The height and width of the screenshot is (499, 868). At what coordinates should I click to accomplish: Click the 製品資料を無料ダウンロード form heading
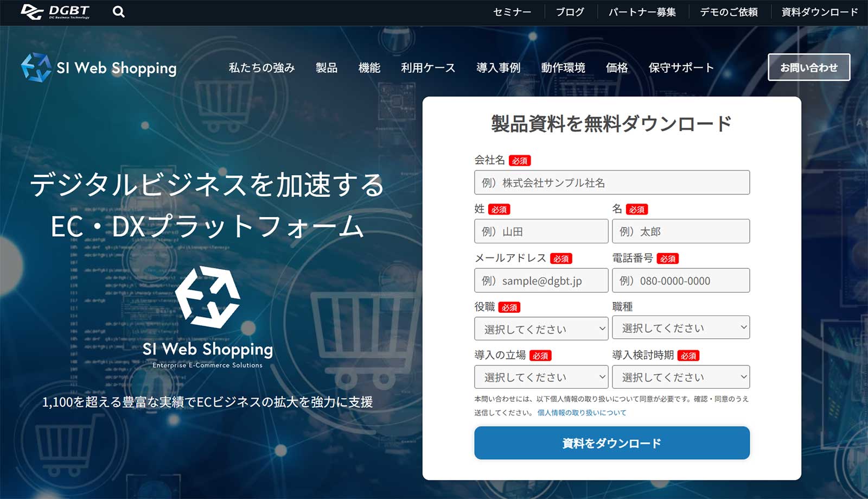click(x=611, y=124)
